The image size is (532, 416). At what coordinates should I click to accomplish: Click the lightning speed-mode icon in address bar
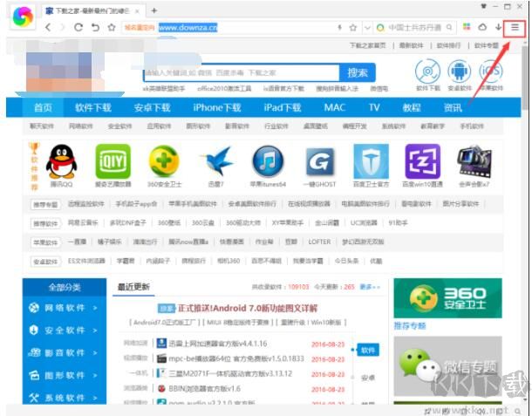pos(339,27)
